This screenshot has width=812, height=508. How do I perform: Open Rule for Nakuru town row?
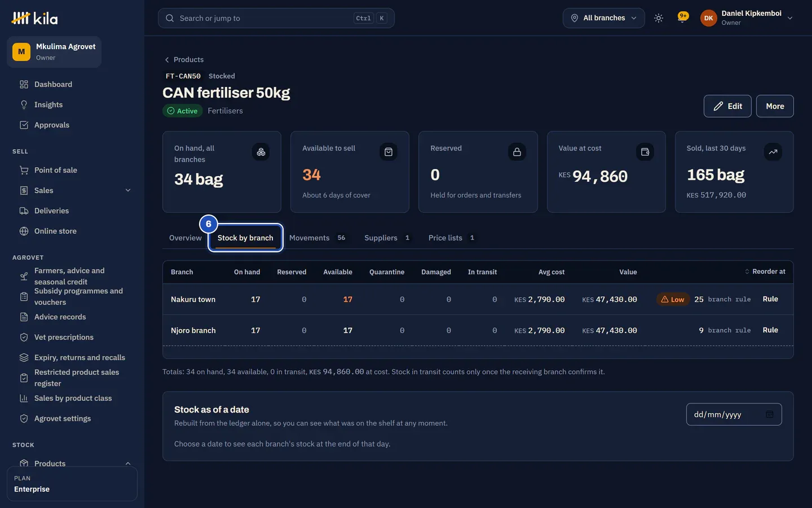coord(770,299)
